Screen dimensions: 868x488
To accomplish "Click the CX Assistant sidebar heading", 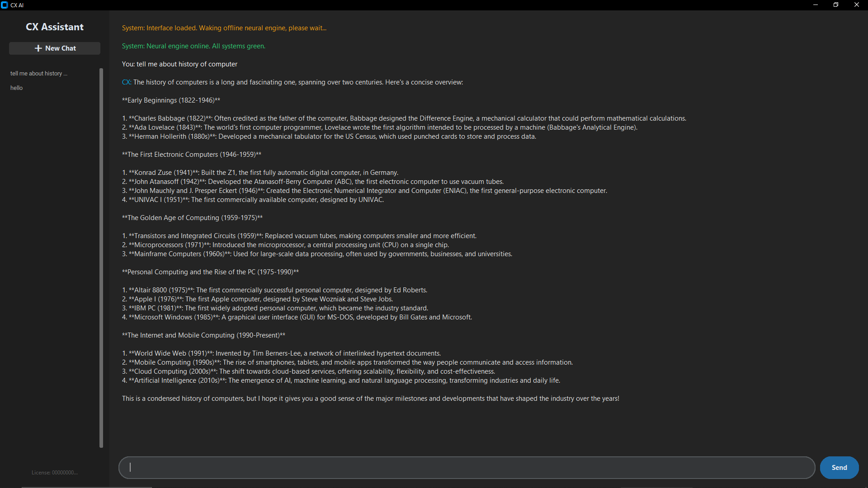I will tap(55, 27).
